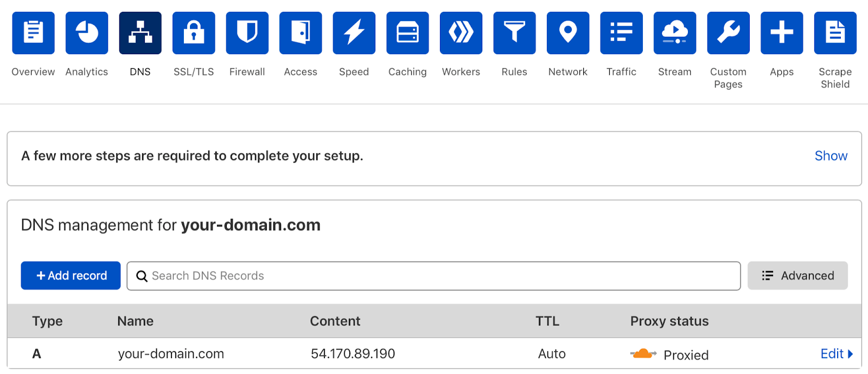This screenshot has height=374, width=868.
Task: Open the Advanced options button
Action: coord(797,275)
